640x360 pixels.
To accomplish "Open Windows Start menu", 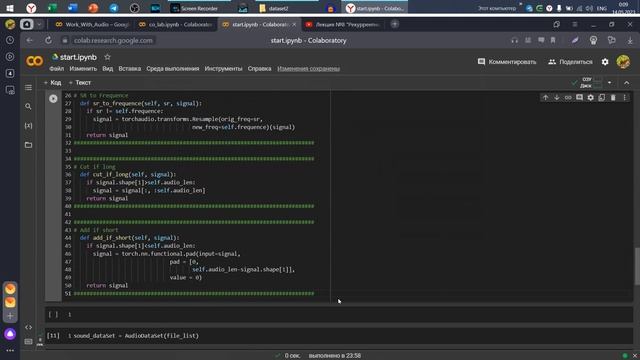I will click(10, 8).
